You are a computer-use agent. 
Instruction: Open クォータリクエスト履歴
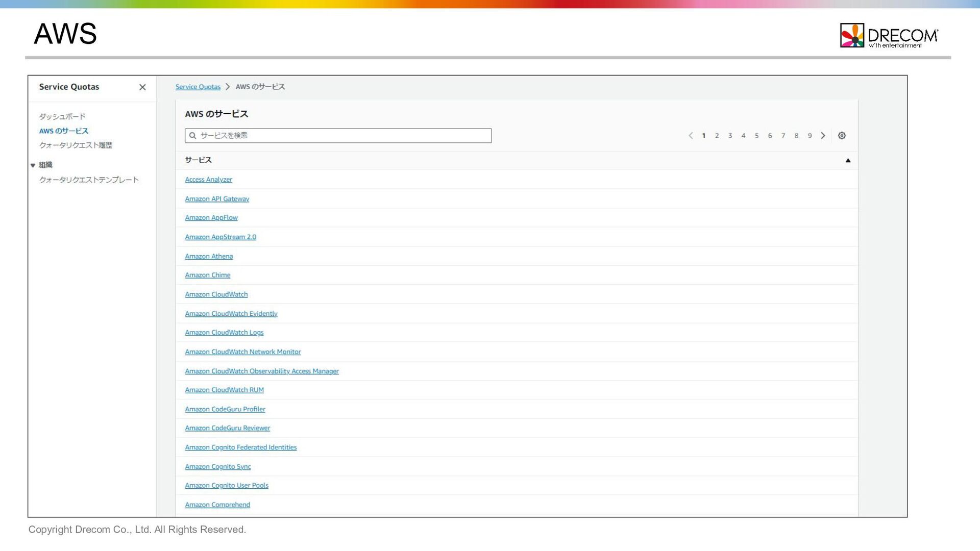(76, 145)
